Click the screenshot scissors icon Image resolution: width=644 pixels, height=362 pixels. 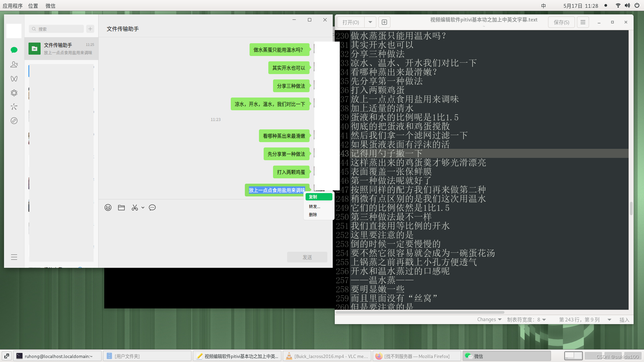(x=135, y=207)
